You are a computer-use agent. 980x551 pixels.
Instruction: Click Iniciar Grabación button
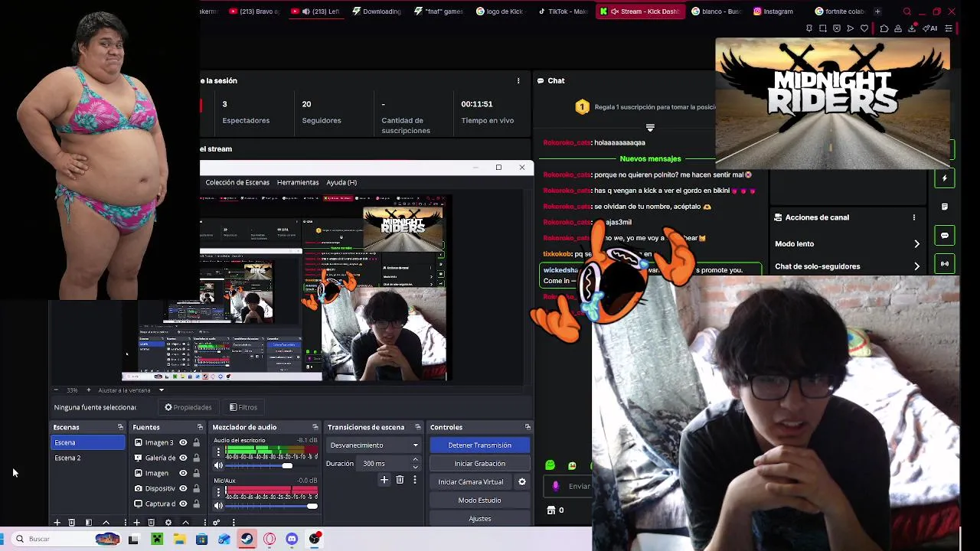(479, 463)
